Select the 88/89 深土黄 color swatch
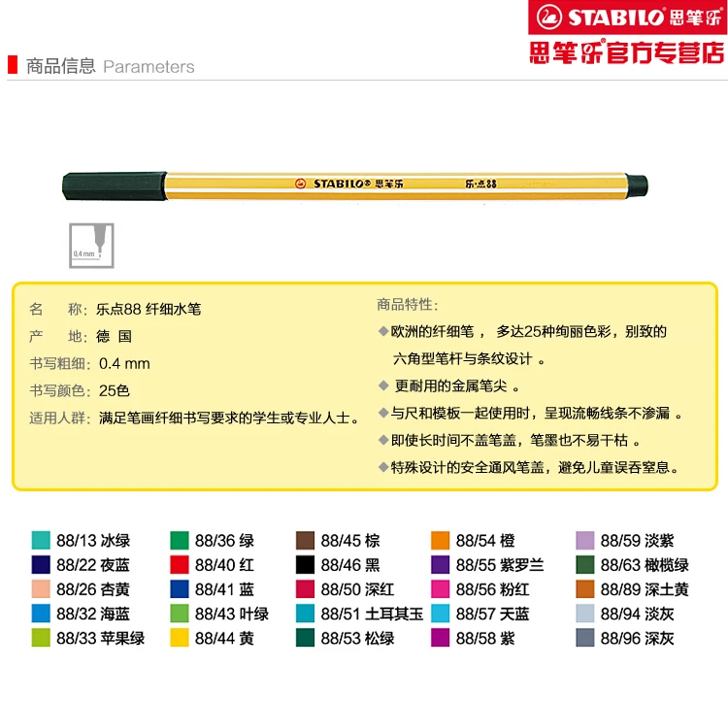The height and width of the screenshot is (703, 728). point(585,588)
